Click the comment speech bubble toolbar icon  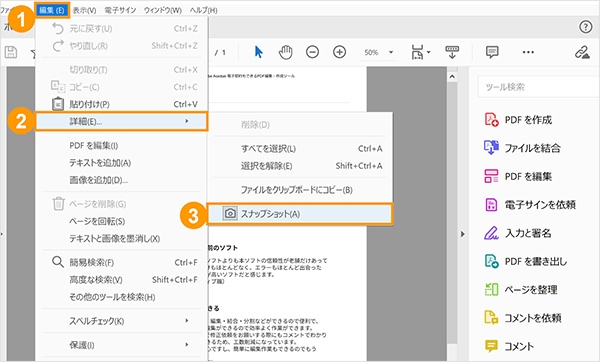point(492,52)
